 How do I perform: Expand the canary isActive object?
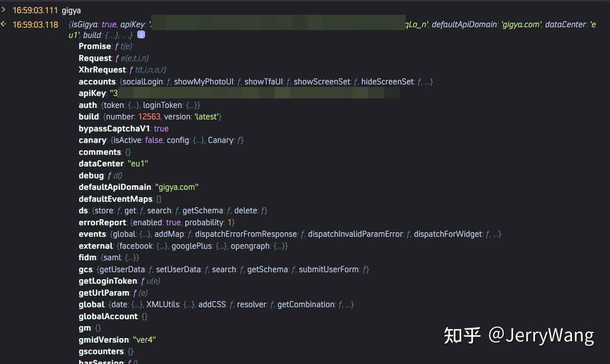pyautogui.click(x=161, y=140)
